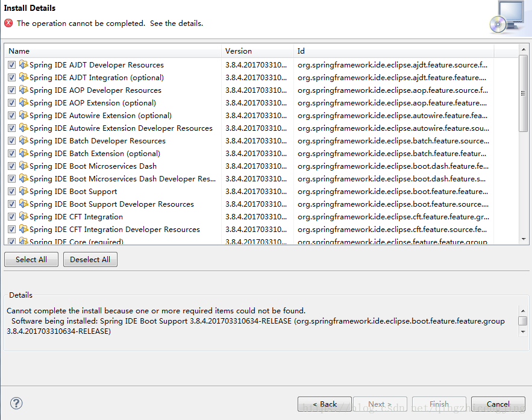The image size is (532, 420).
Task: Click the Deselect All button
Action: pos(90,260)
